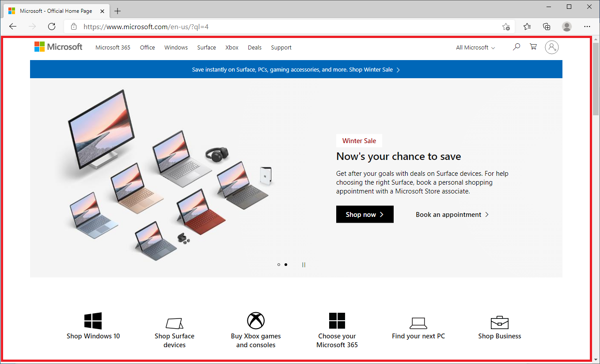This screenshot has height=364, width=600.
Task: Go back with the browser back arrow
Action: 13,27
